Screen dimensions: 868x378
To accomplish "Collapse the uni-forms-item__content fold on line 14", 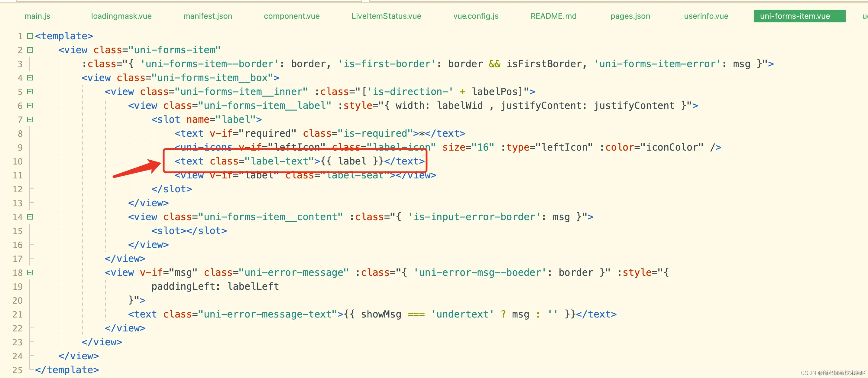I will coord(30,217).
